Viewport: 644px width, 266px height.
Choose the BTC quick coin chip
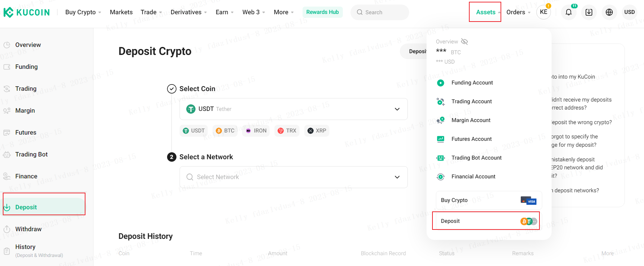pyautogui.click(x=225, y=131)
